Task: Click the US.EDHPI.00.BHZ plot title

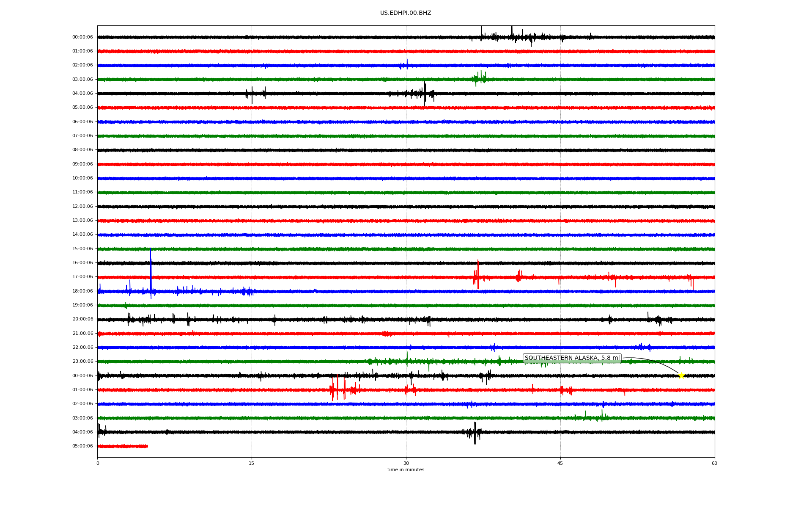Action: 405,13
